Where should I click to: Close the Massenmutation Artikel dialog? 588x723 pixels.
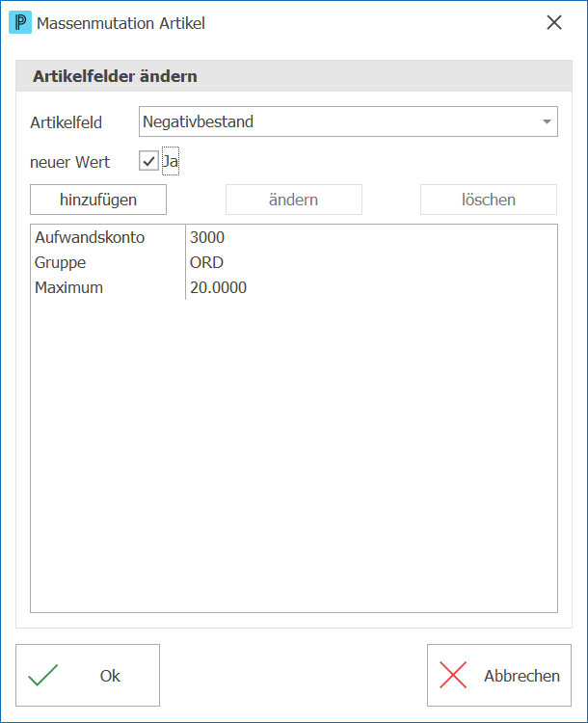[554, 22]
